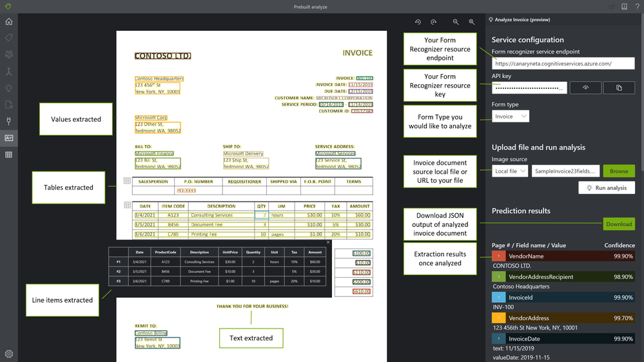The height and width of the screenshot is (362, 644).
Task: Select the VendorAddressRecipient result row
Action: click(563, 276)
